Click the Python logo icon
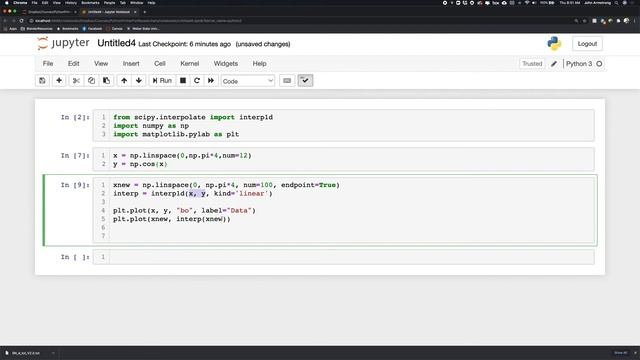The height and width of the screenshot is (360, 640). click(x=554, y=44)
